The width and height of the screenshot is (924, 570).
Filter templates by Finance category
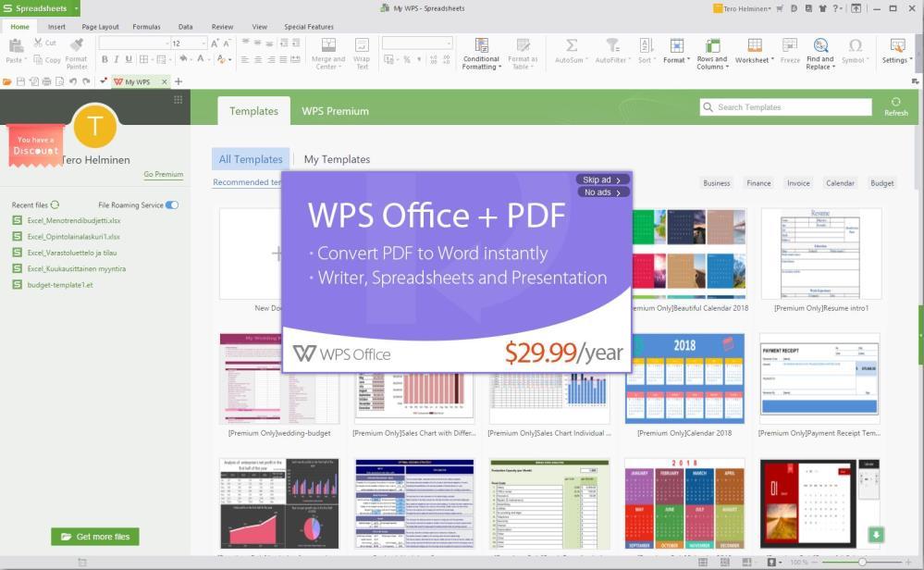coord(758,183)
